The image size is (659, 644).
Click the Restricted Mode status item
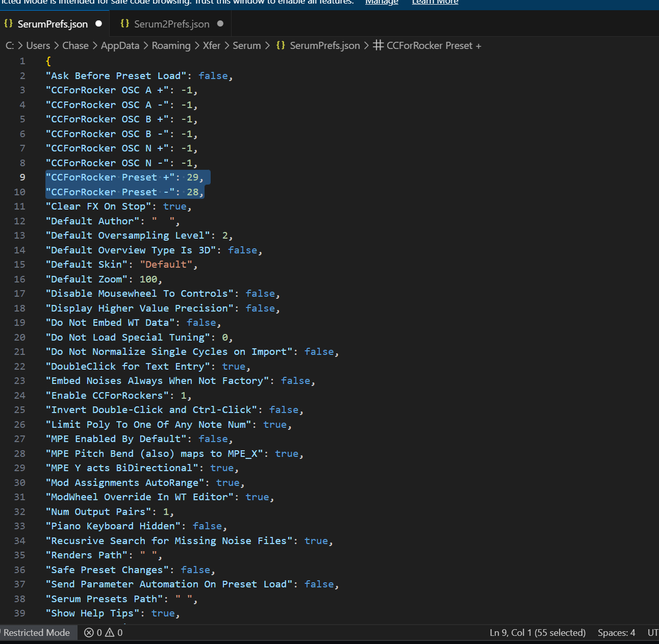(x=37, y=633)
